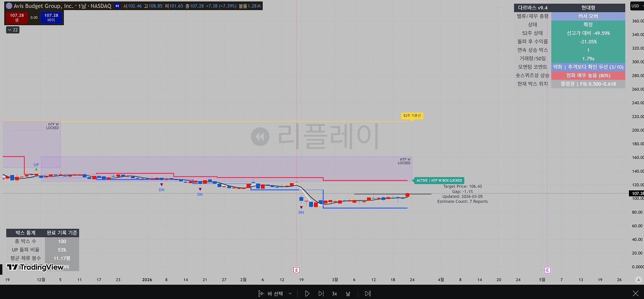Click the 커서 오버 cell

click(x=588, y=16)
